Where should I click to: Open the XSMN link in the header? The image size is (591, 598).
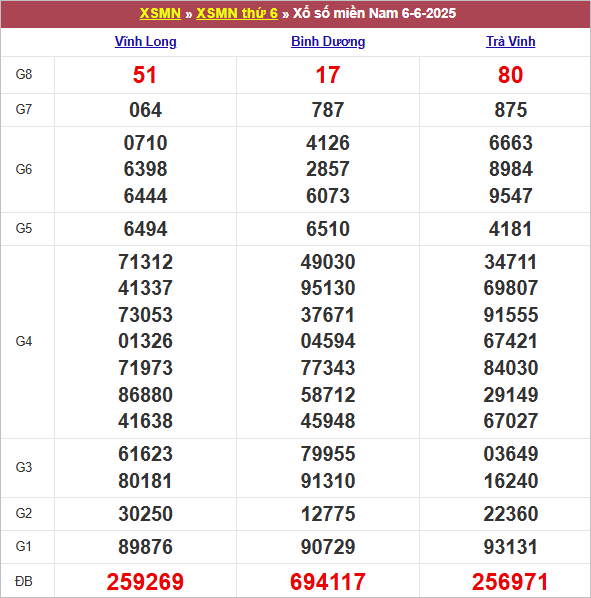[x=160, y=13]
